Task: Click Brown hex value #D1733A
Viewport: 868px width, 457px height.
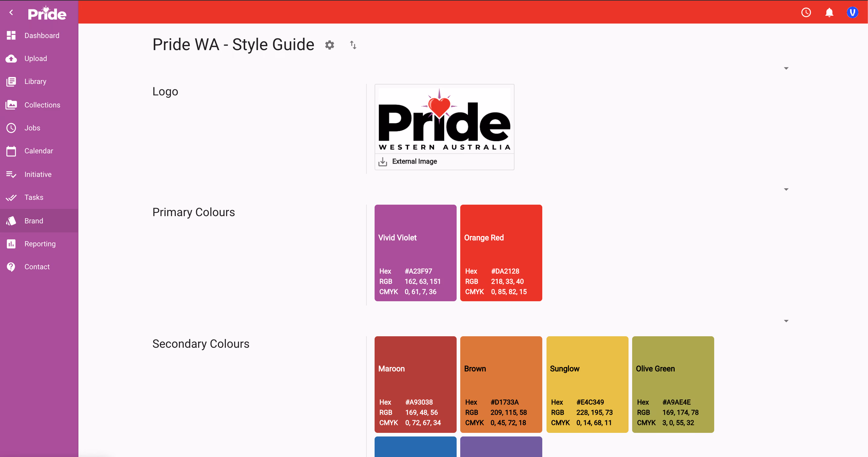Action: (x=505, y=402)
